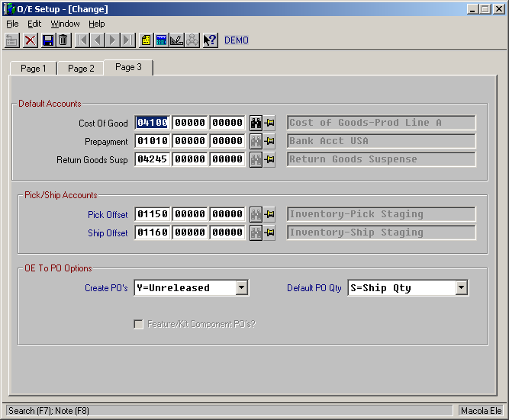Image resolution: width=509 pixels, height=420 pixels.
Task: Switch to the Page 1 tab
Action: pos(34,69)
